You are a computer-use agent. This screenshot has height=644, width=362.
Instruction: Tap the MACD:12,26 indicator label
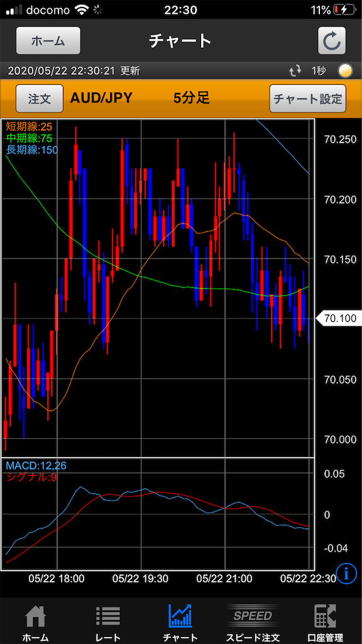[x=36, y=465]
